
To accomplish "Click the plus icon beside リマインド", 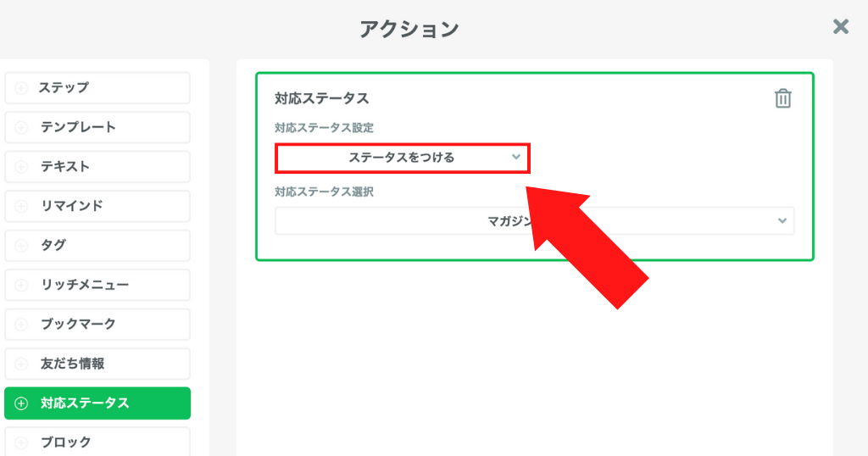I will [x=21, y=206].
